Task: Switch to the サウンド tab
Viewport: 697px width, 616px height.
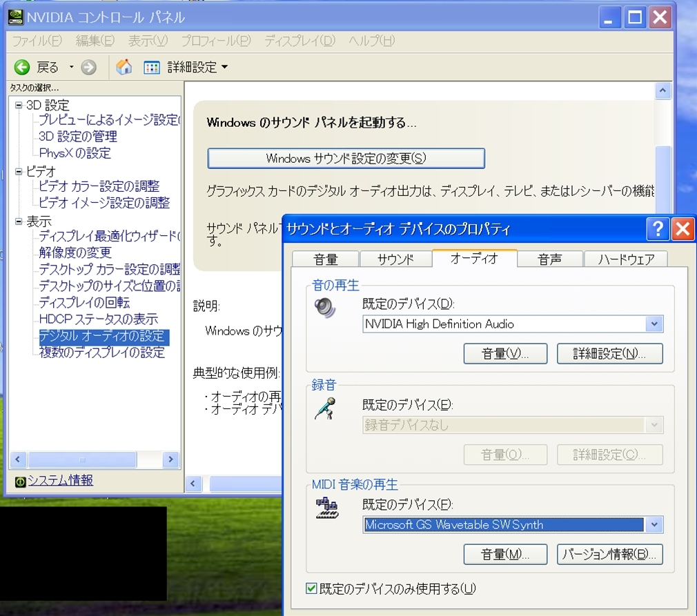Action: [x=395, y=259]
